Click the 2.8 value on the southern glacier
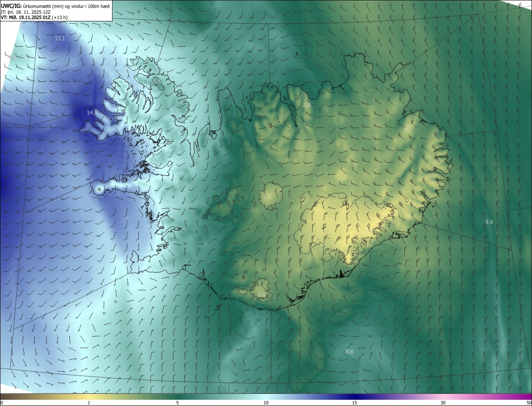 262,295
